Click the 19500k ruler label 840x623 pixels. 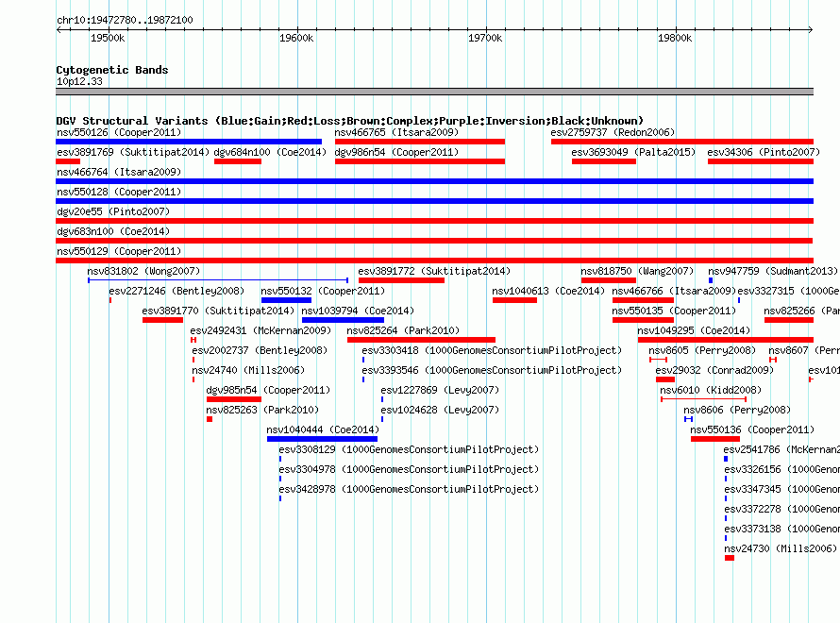108,38
